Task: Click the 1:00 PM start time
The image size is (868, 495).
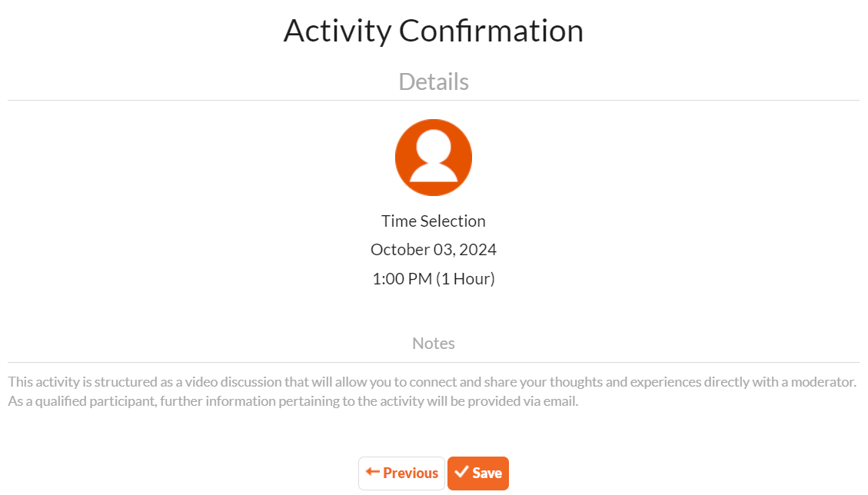Action: coord(401,279)
